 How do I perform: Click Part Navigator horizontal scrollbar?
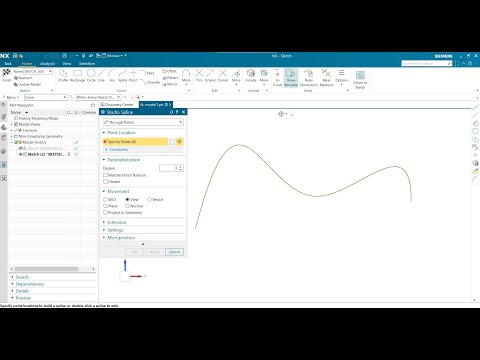click(x=46, y=269)
